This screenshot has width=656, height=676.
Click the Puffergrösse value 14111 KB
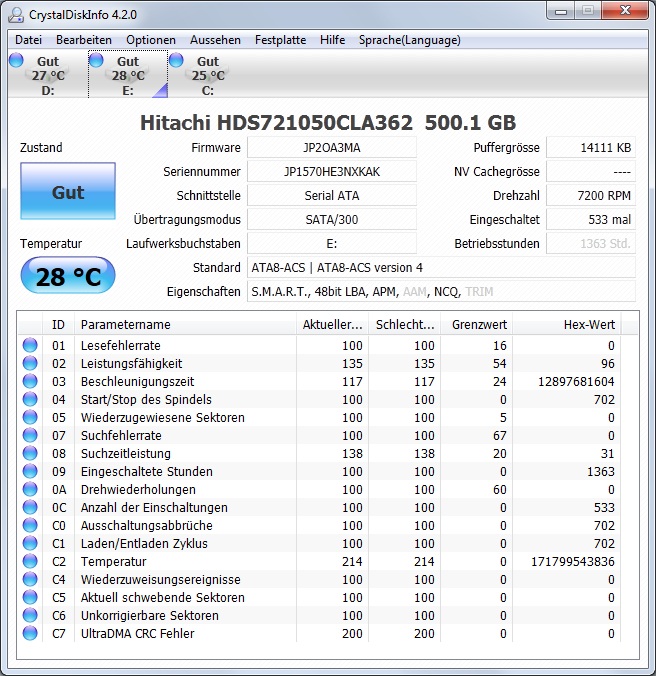coord(591,148)
